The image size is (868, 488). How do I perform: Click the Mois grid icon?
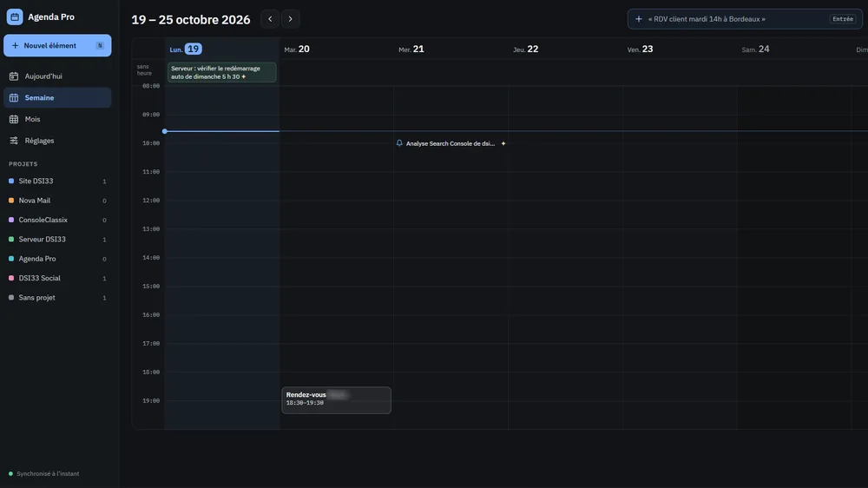click(x=14, y=119)
